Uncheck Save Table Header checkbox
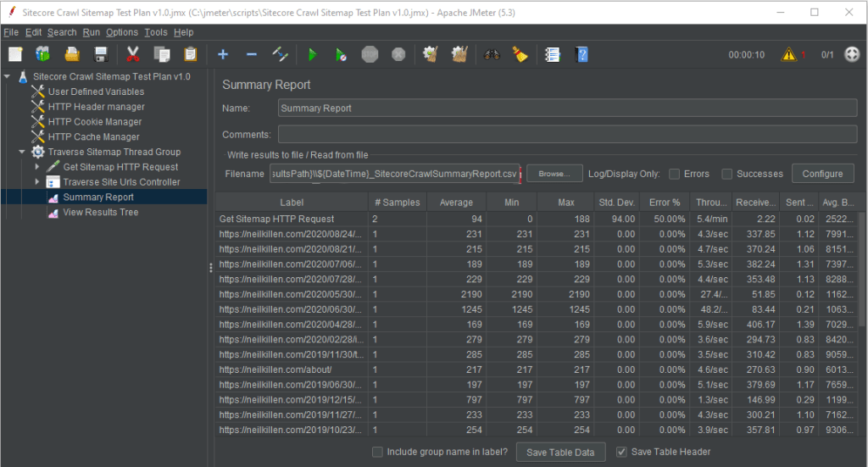This screenshot has height=467, width=868. point(621,452)
